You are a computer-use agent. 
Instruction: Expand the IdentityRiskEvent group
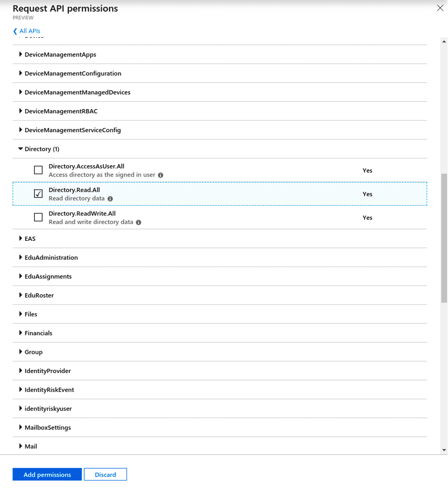(x=20, y=390)
